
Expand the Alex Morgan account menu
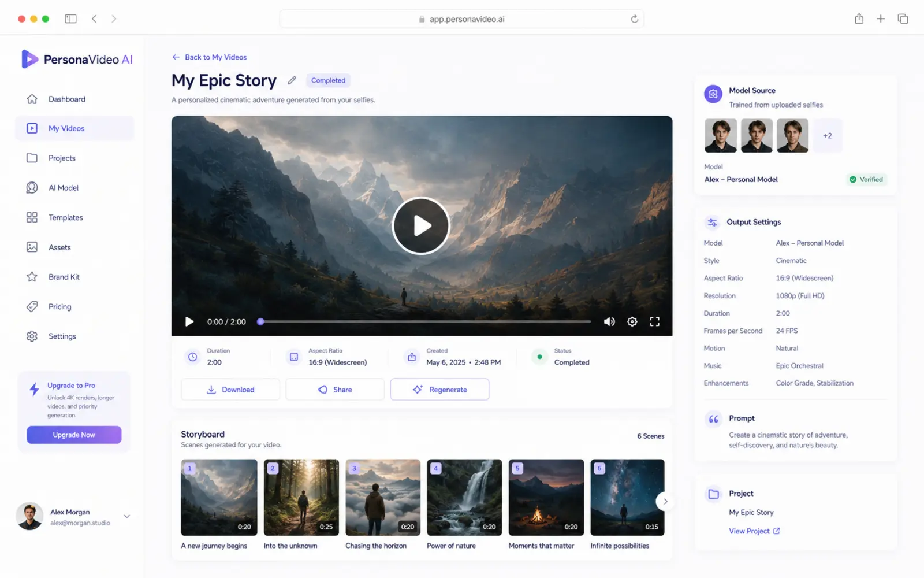pyautogui.click(x=127, y=516)
